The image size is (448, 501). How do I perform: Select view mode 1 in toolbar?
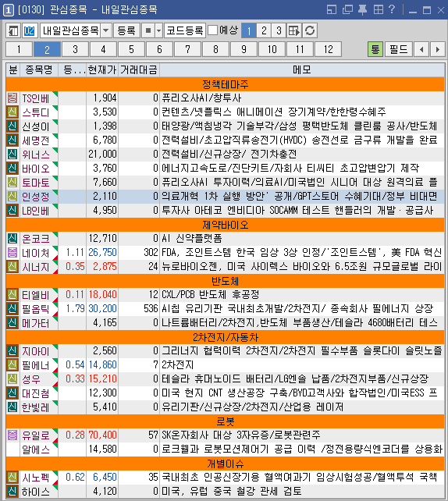pos(249,30)
